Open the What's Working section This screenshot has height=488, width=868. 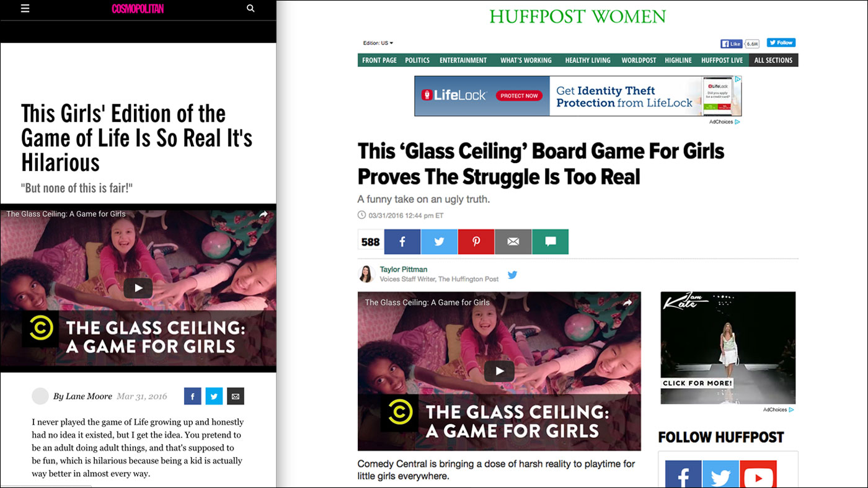pos(526,60)
